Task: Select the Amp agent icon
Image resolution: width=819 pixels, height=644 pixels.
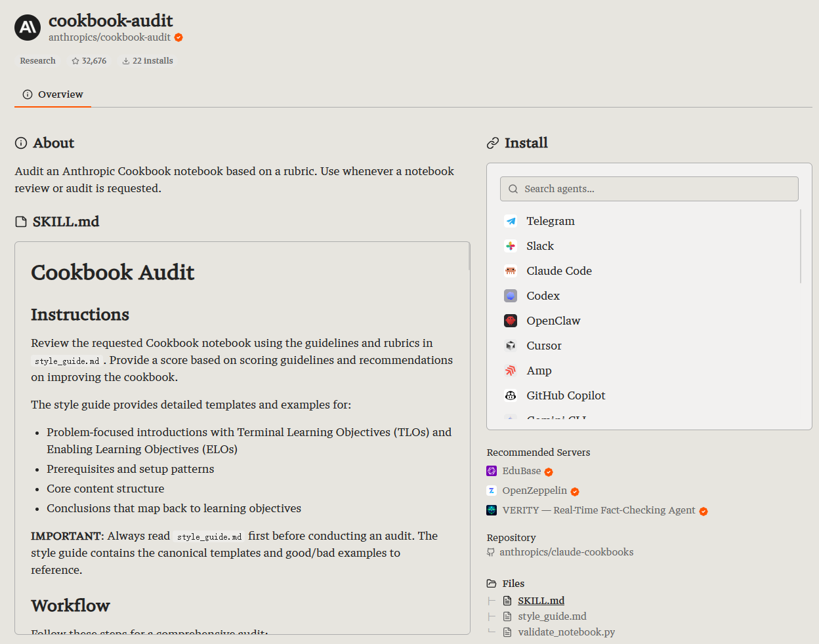Action: [x=511, y=371]
